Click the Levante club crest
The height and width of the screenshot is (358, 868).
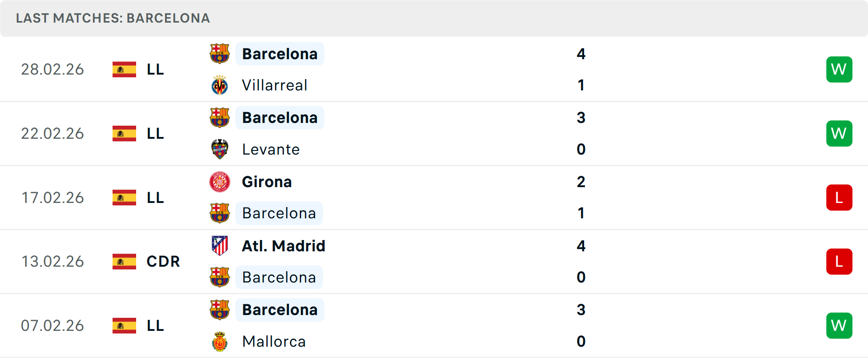(x=220, y=149)
